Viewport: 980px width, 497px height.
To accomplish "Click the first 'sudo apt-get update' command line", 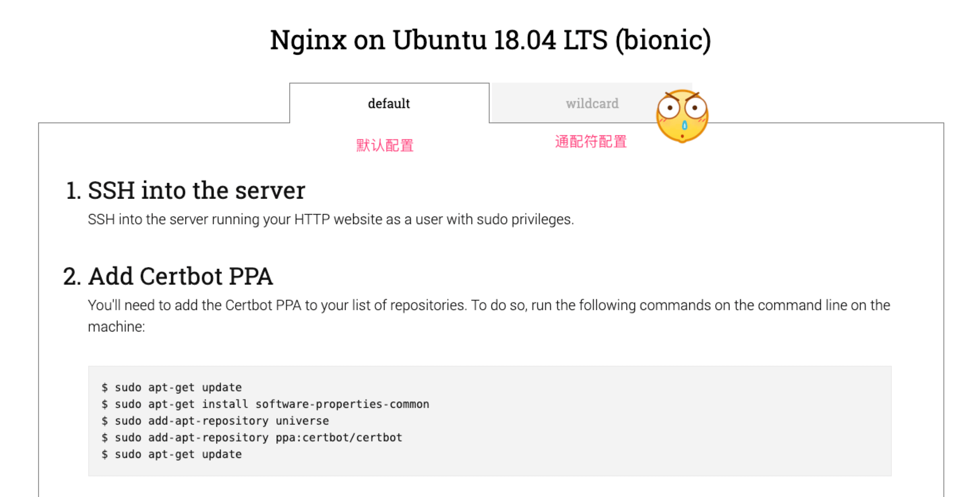I will click(x=178, y=387).
